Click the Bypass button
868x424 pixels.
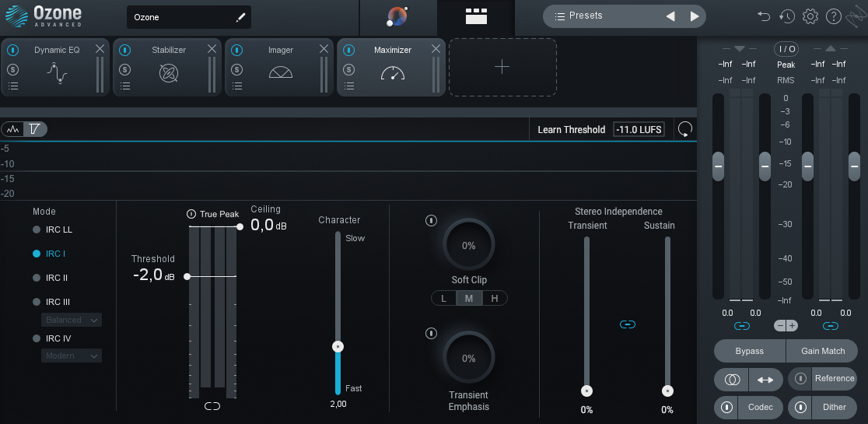click(749, 351)
